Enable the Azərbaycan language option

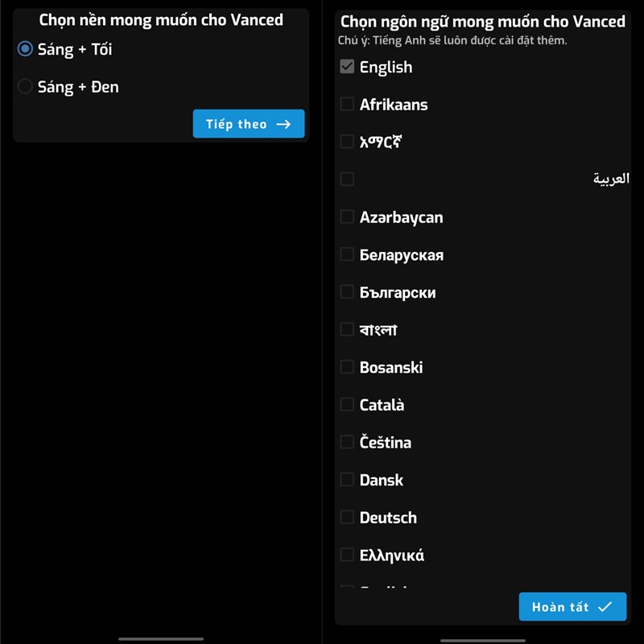pos(347,217)
